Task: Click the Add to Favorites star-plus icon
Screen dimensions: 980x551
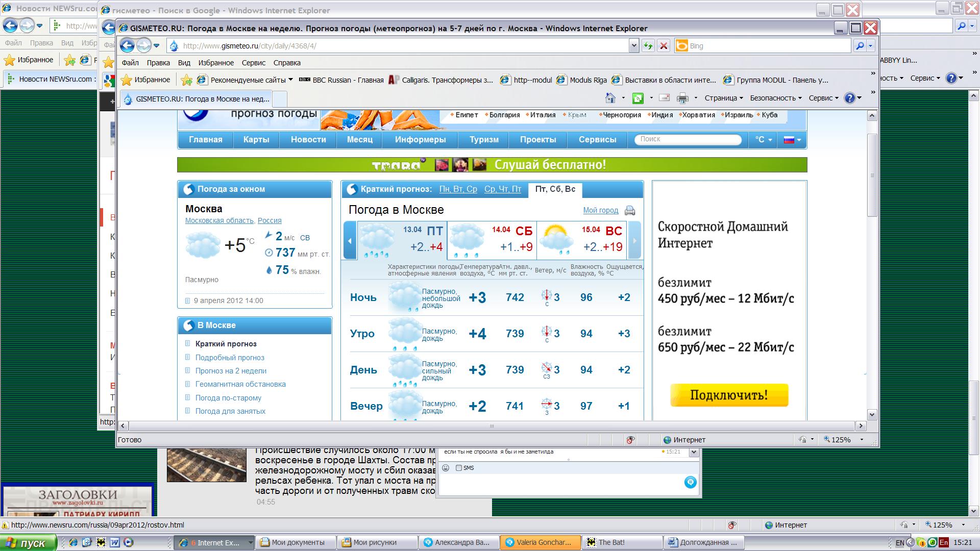Action: tap(187, 80)
